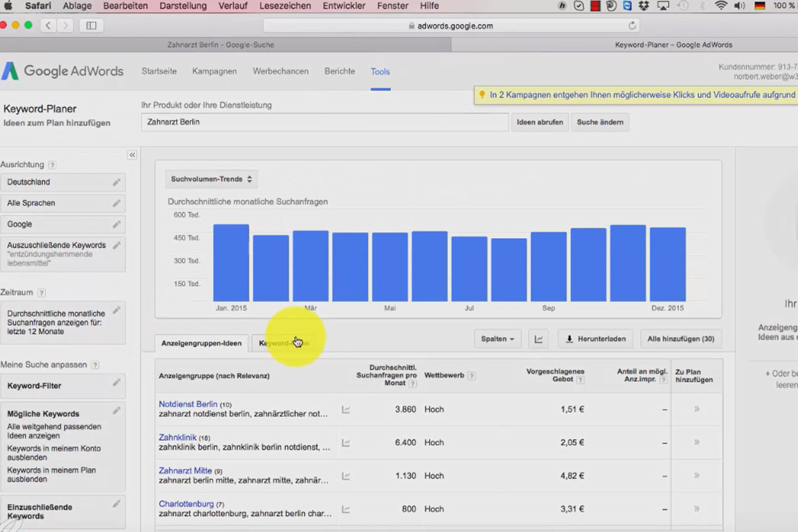Sort by Anzeigengruppe (nach Relevanz) column
Screen dimensions: 798x532
tap(214, 376)
